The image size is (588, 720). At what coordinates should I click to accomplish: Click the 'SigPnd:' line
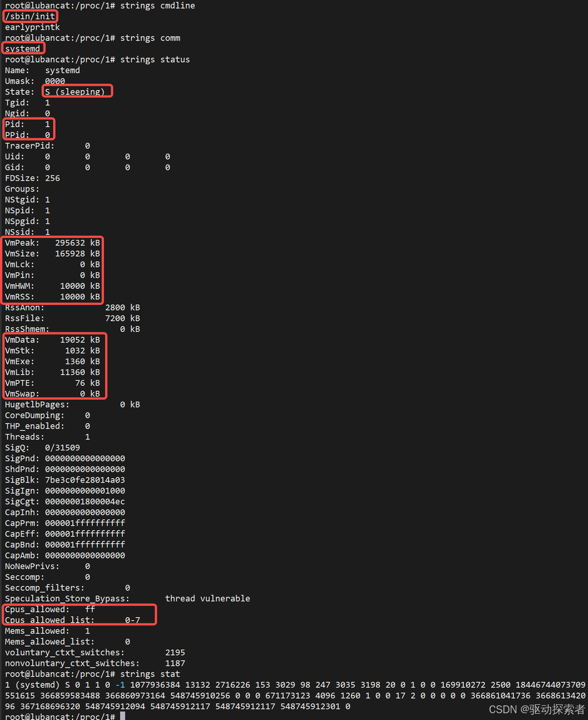[65, 458]
